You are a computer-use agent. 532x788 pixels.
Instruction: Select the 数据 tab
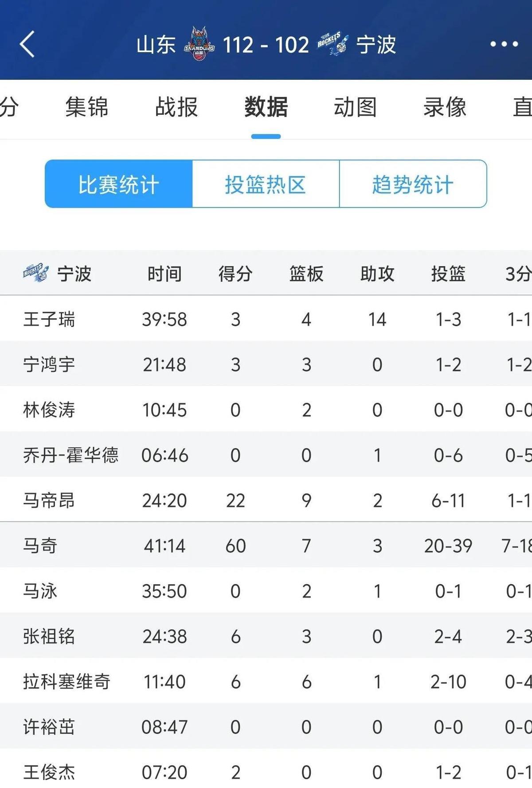(x=266, y=107)
